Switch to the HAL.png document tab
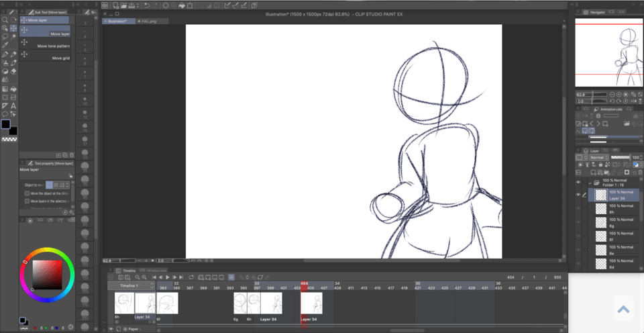Screen dimensions: 644x333 [x=148, y=21]
